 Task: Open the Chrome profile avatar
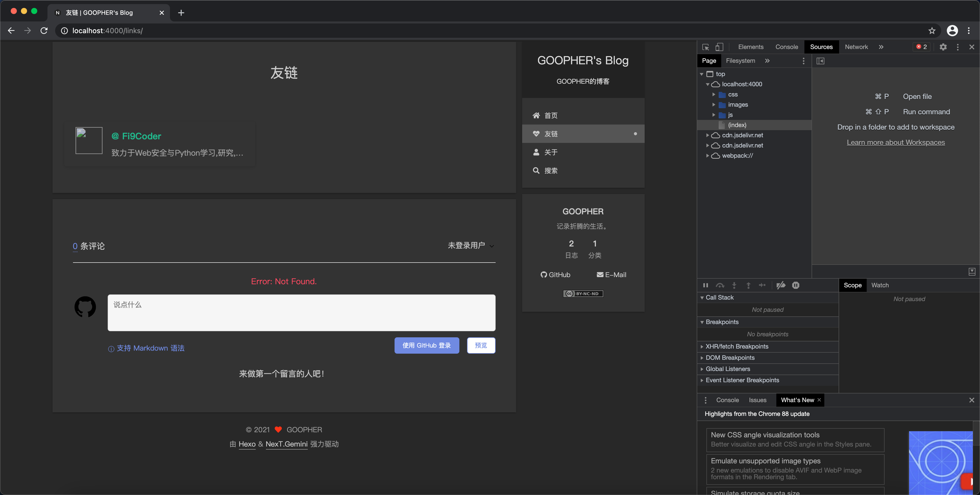click(x=952, y=30)
